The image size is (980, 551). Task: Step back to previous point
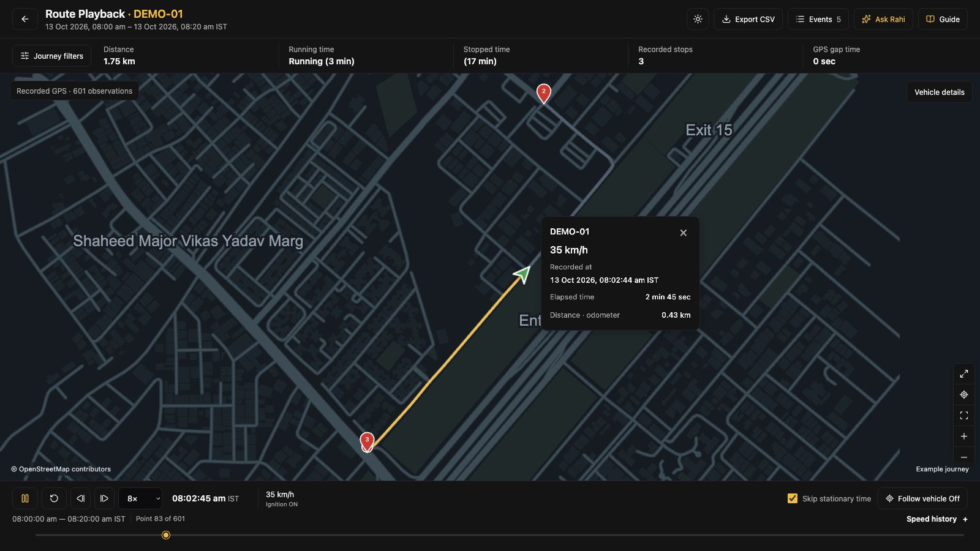pyautogui.click(x=80, y=498)
